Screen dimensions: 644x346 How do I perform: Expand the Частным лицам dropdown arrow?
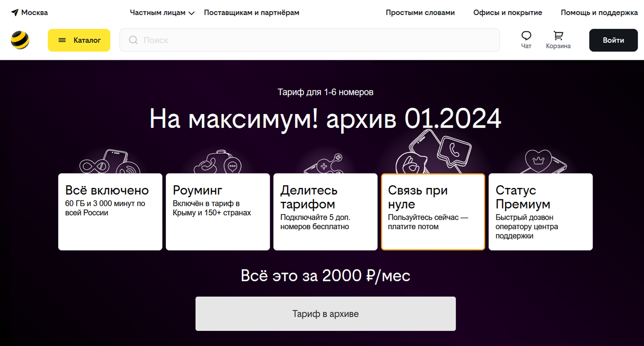click(191, 13)
